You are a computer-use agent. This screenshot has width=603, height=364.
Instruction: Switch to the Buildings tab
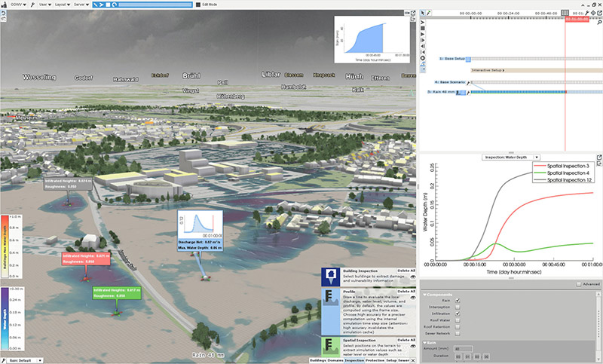click(317, 360)
